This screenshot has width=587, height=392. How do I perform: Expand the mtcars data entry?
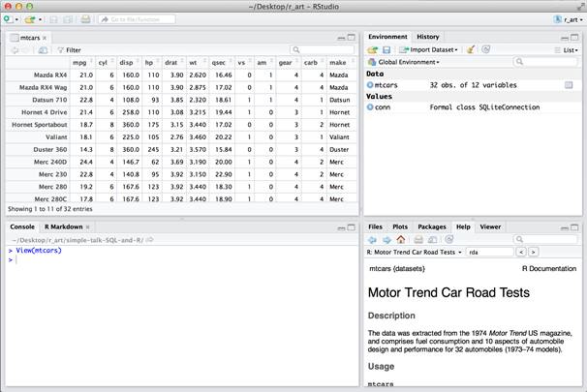point(370,85)
